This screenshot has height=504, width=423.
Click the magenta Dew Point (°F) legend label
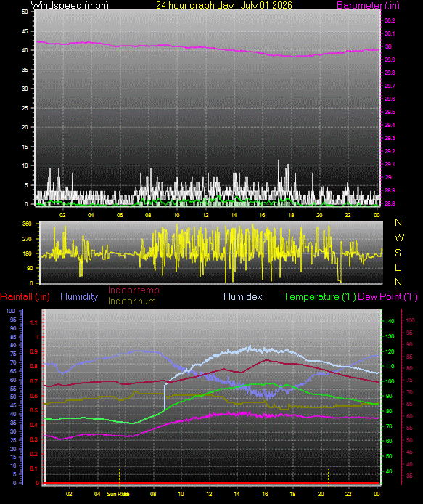tap(387, 297)
